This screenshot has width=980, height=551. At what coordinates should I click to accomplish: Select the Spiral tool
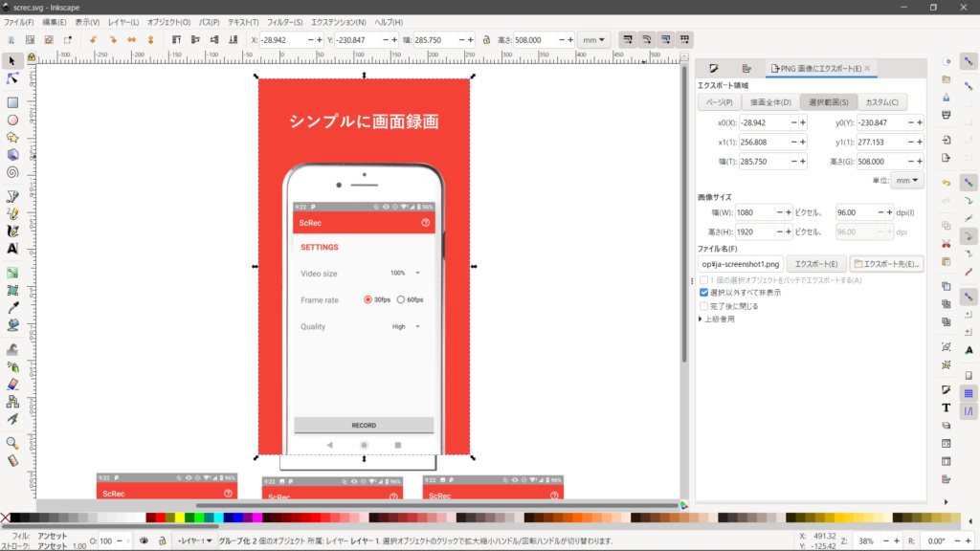tap(12, 172)
